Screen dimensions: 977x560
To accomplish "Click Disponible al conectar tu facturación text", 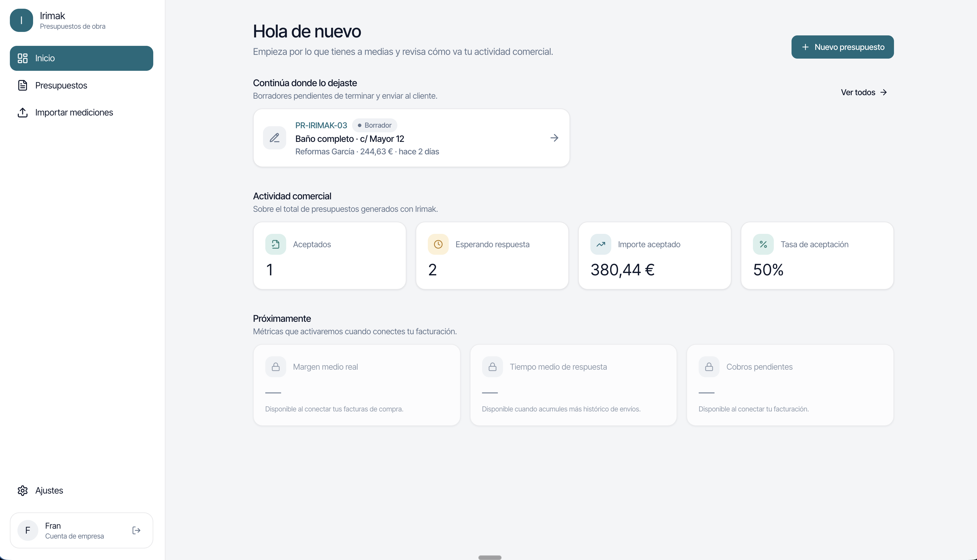I will pyautogui.click(x=754, y=409).
